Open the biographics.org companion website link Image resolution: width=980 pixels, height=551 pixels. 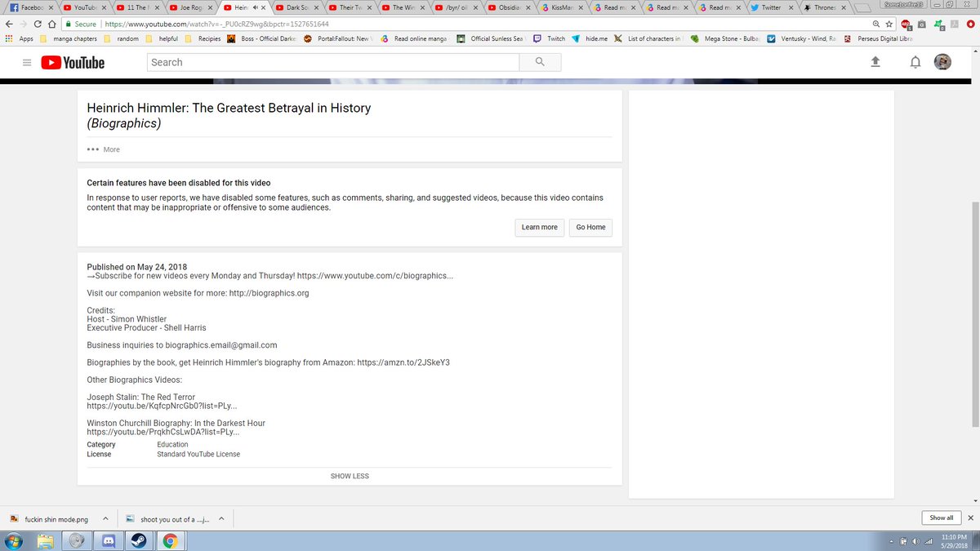(269, 293)
